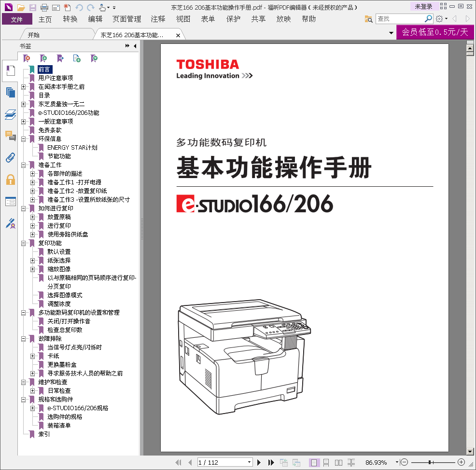Screen dimensions: 476x470
Task: Switch to the 转换 ribbon tab
Action: (x=70, y=19)
